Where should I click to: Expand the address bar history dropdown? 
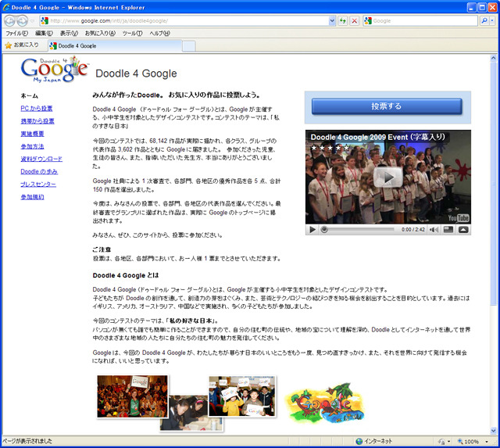pos(332,21)
